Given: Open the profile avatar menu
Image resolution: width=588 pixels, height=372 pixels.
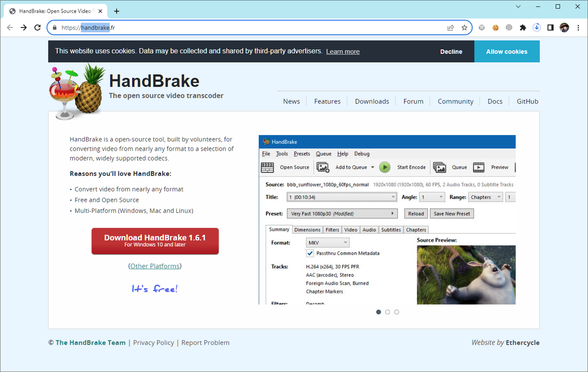Looking at the screenshot, I should click(564, 28).
